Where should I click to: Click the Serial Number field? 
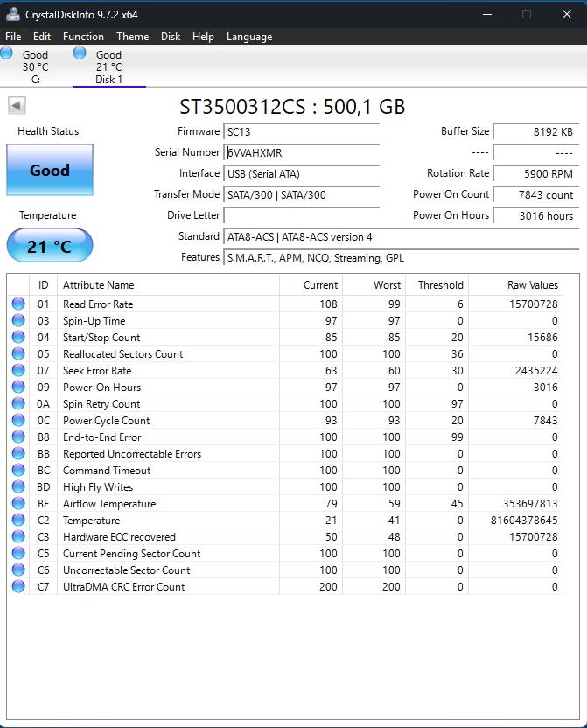(x=302, y=152)
